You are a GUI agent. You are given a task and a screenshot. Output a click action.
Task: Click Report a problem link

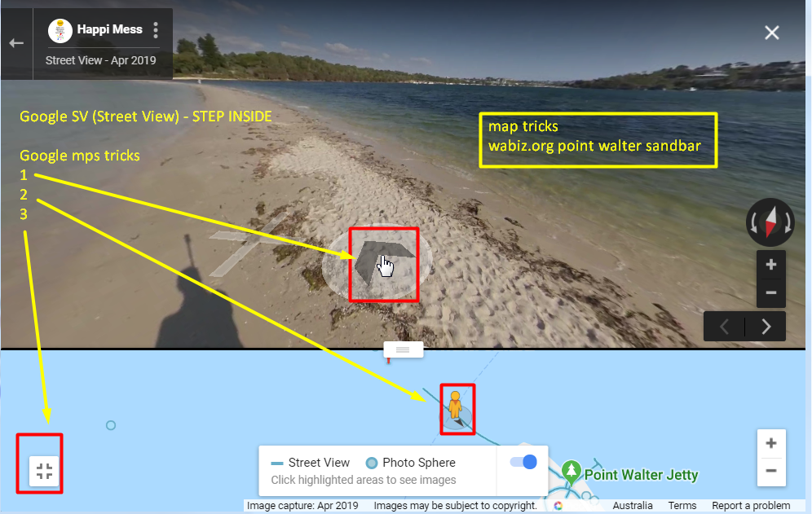coord(751,505)
